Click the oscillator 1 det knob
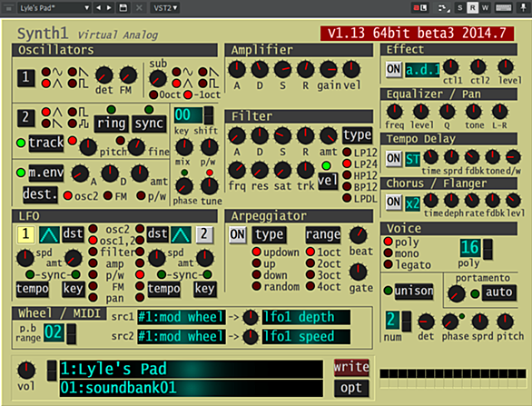 103,75
